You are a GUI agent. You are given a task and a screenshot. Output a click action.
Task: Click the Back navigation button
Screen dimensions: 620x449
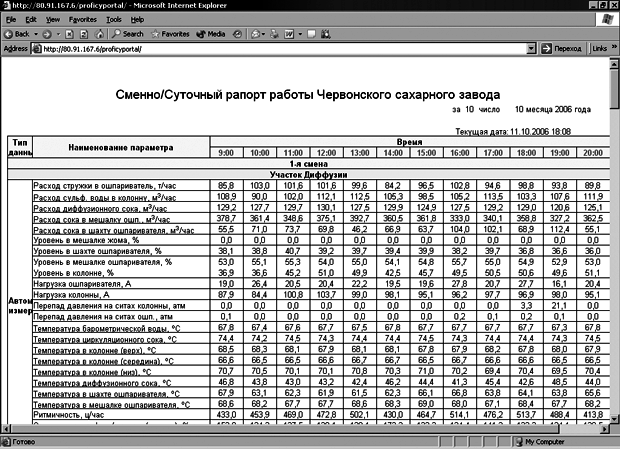17,34
